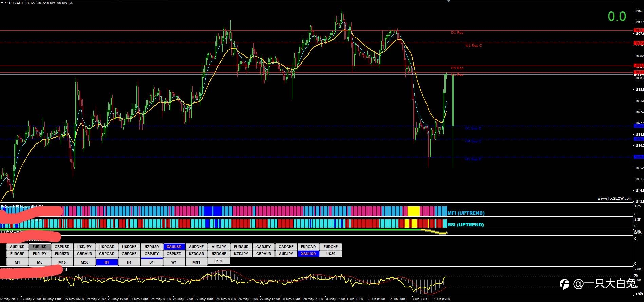
Task: Open the GBPJPY symbol button
Action: pos(151,254)
